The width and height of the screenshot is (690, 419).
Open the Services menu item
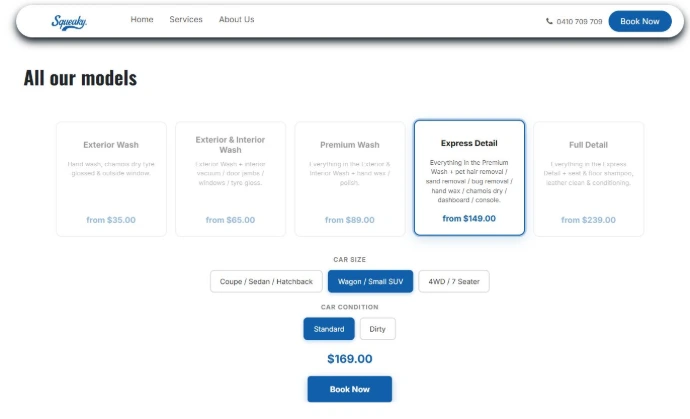point(186,19)
